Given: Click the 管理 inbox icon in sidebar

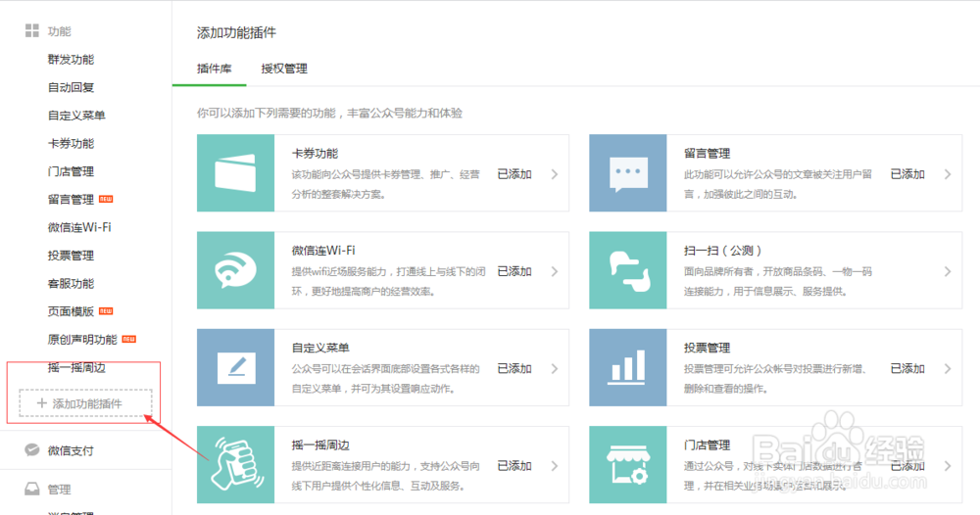Looking at the screenshot, I should [32, 490].
